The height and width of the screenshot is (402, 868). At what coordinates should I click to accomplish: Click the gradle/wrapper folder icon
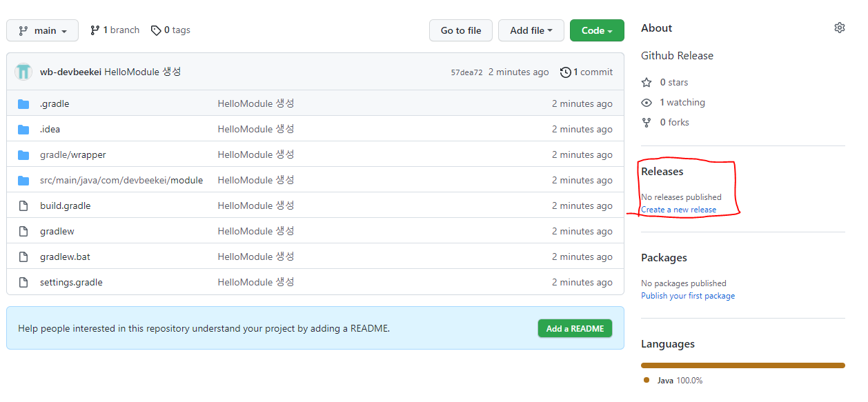pyautogui.click(x=23, y=155)
